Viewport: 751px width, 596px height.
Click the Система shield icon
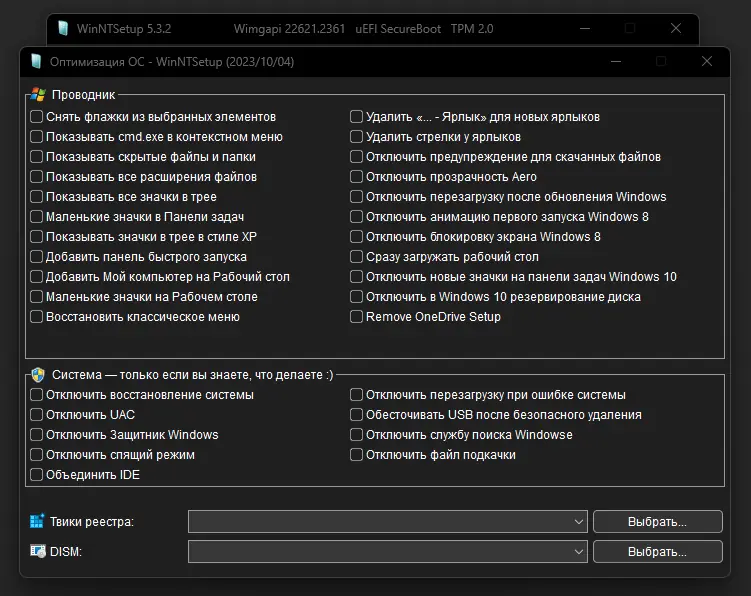pyautogui.click(x=38, y=375)
